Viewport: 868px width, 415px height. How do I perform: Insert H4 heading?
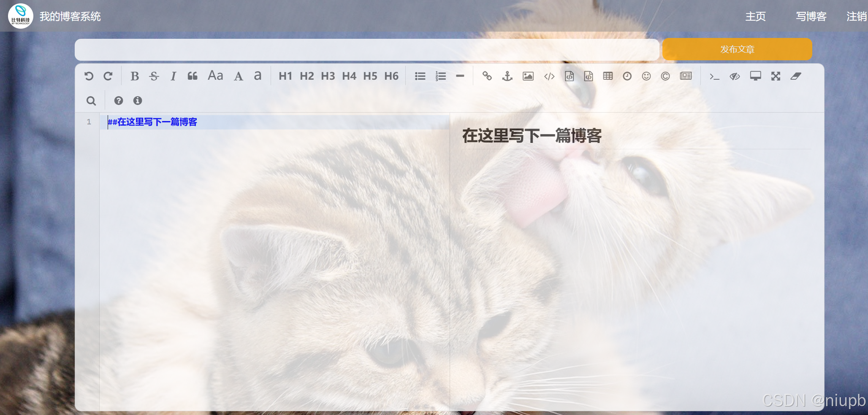tap(349, 76)
